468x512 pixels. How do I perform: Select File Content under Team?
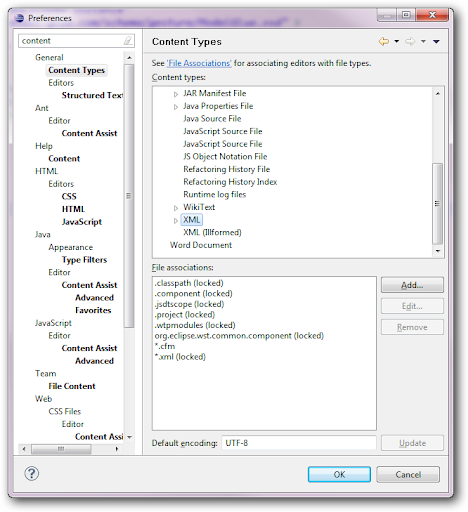coord(72,386)
